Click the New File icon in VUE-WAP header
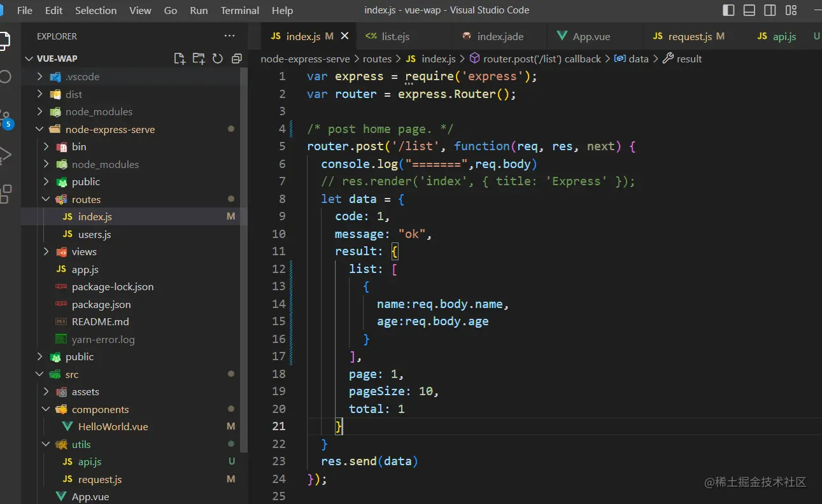This screenshot has height=504, width=822. point(180,59)
